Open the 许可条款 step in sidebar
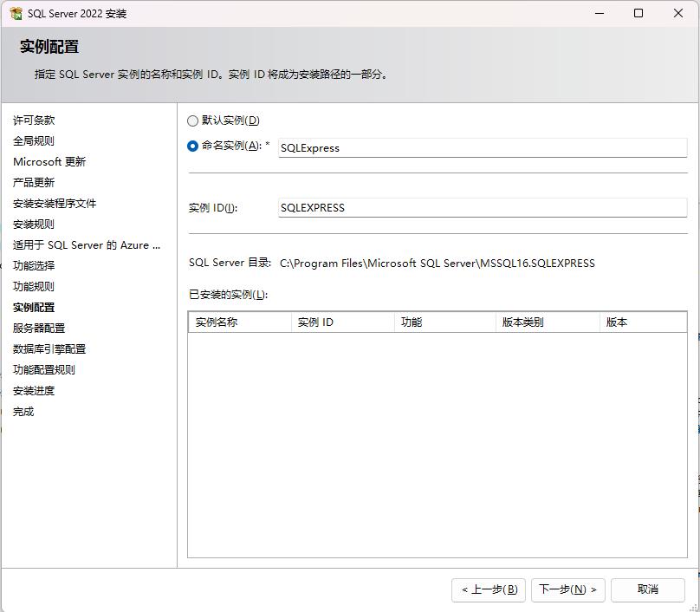Image resolution: width=700 pixels, height=612 pixels. click(34, 120)
